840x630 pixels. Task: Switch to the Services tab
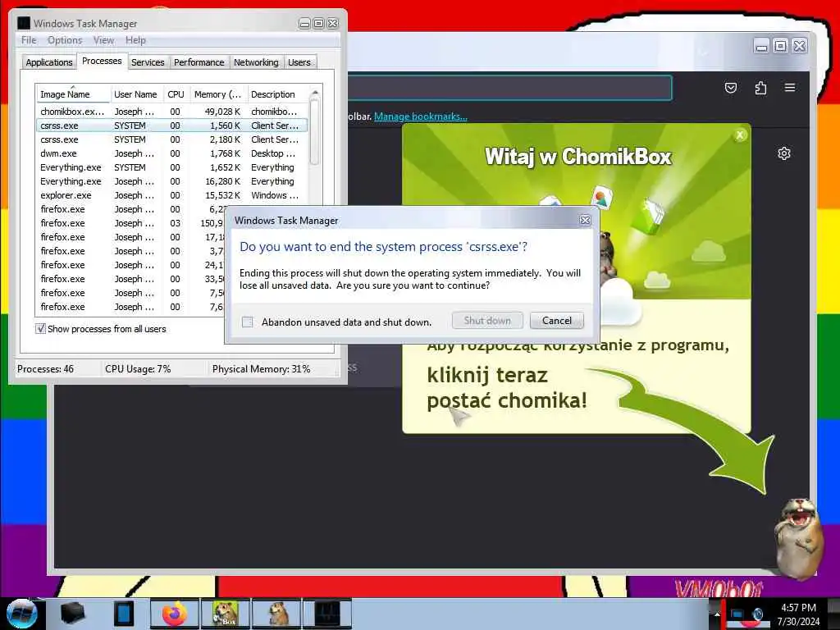point(148,62)
